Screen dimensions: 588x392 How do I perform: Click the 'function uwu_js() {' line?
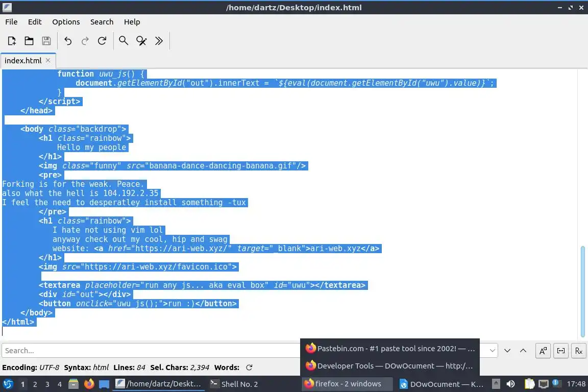(x=101, y=74)
